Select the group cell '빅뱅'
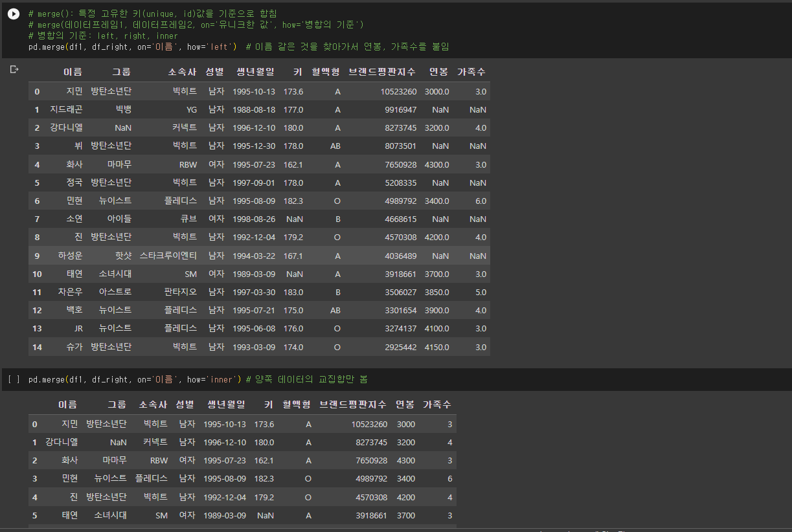The image size is (792, 532). 124,110
